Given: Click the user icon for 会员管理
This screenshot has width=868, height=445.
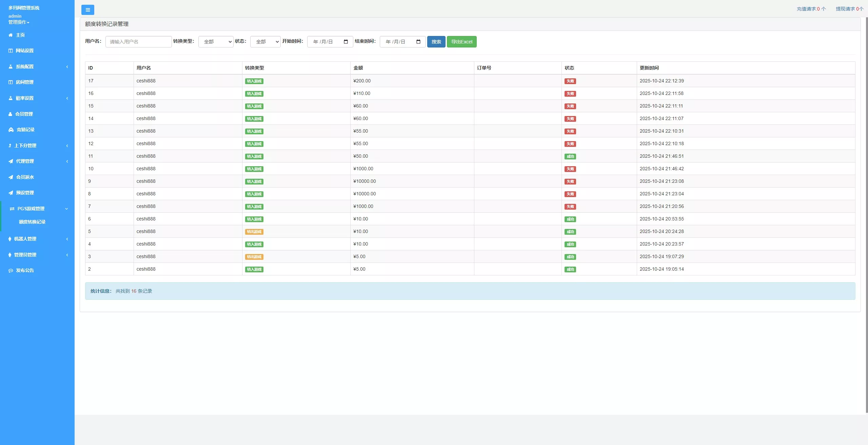Looking at the screenshot, I should pos(11,114).
